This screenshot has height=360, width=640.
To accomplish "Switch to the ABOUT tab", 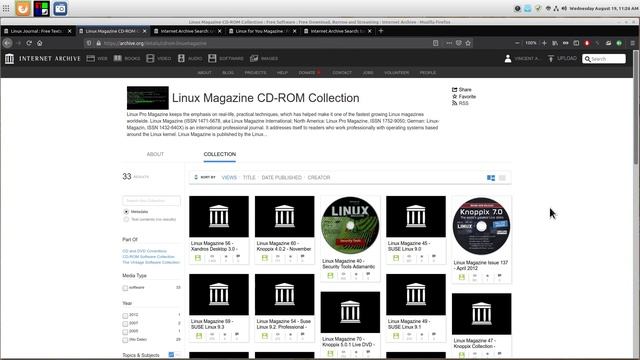I will click(x=155, y=154).
